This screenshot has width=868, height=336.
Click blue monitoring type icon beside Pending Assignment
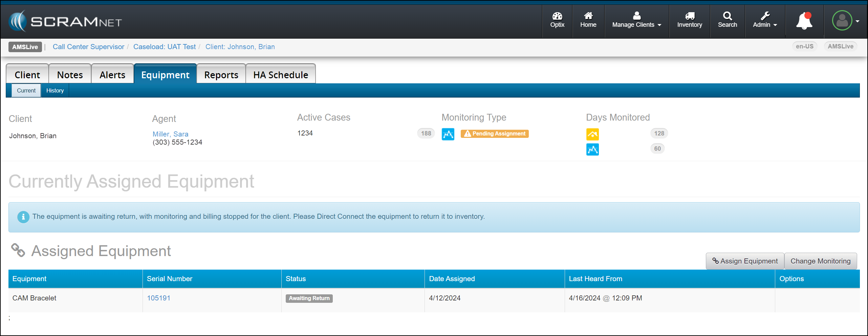click(x=448, y=134)
